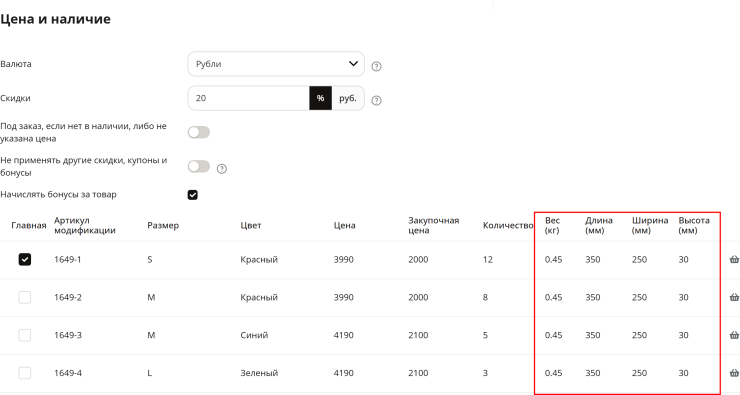This screenshot has height=395, width=740.
Task: Uncheck Главная checkbox for 1649-1
Action: (25, 259)
